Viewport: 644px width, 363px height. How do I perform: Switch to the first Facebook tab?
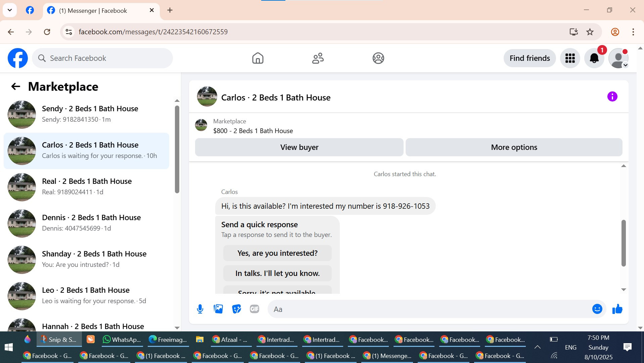[x=30, y=10]
